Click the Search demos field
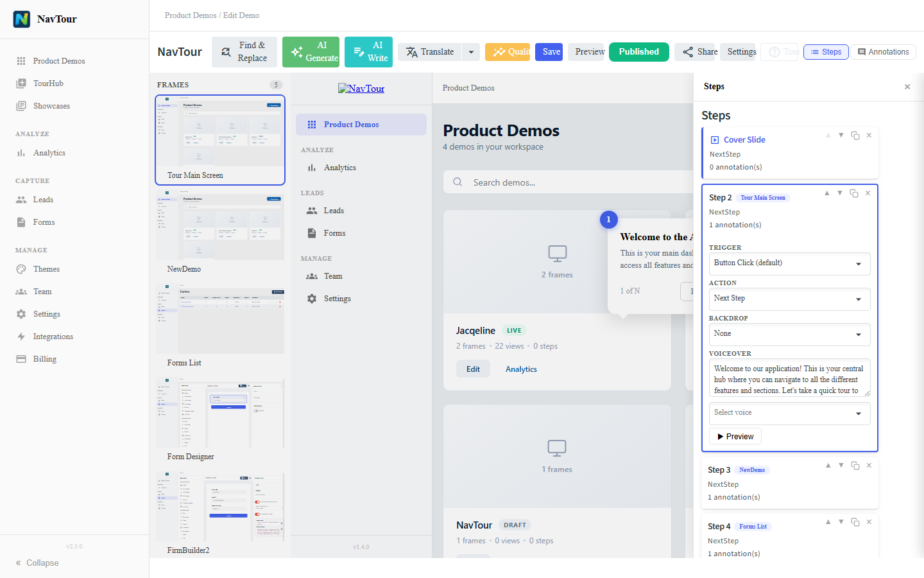Image resolution: width=924 pixels, height=578 pixels. click(x=569, y=182)
